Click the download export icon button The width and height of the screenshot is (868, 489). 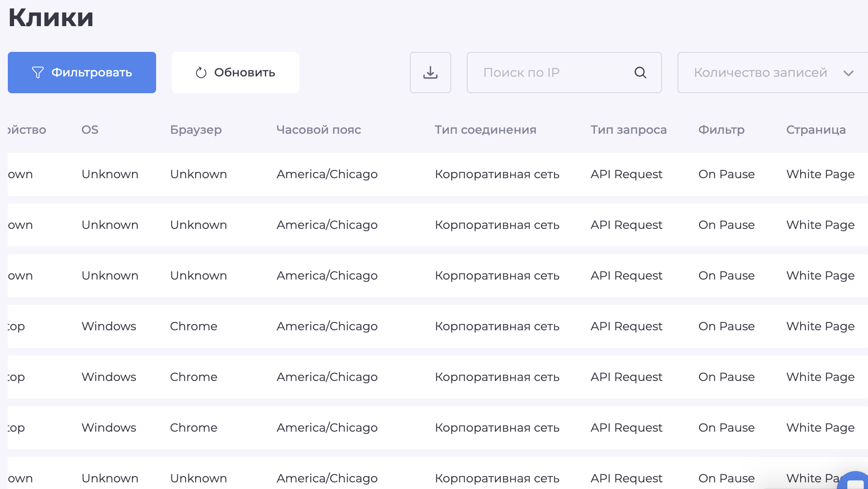point(430,73)
